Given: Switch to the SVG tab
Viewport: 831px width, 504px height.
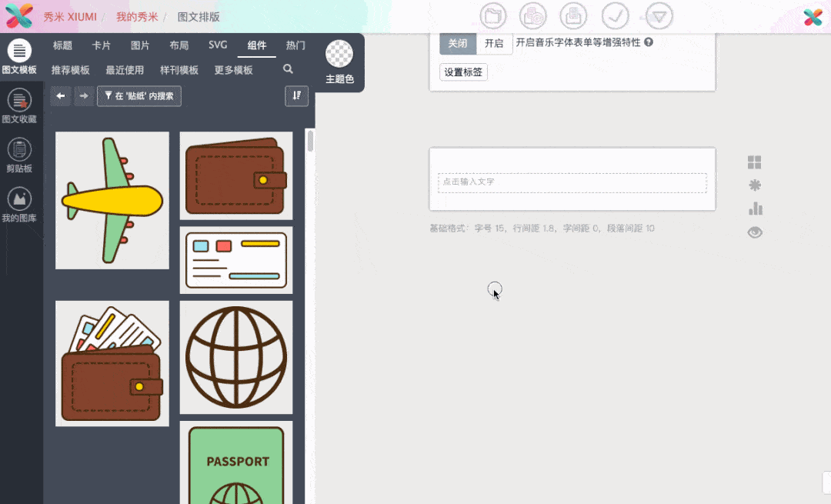Looking at the screenshot, I should pos(218,45).
